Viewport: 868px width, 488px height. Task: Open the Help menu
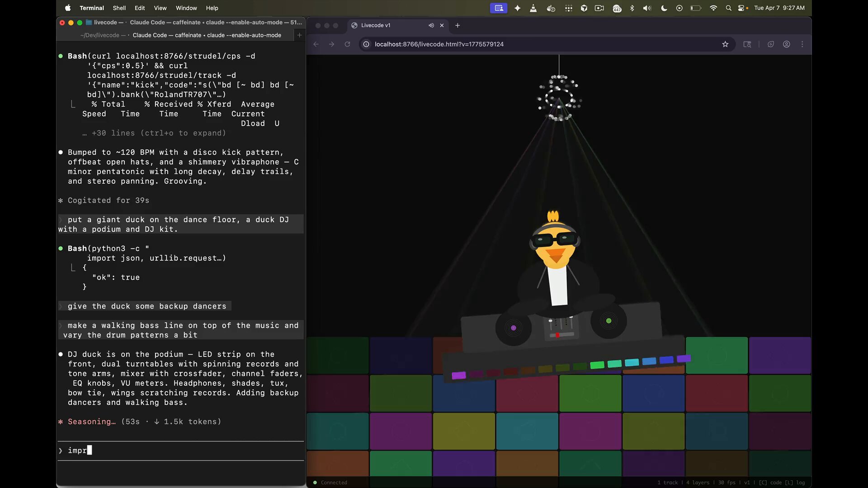pyautogui.click(x=212, y=8)
